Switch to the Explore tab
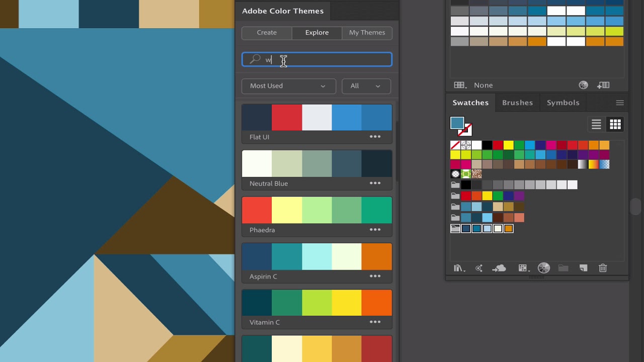This screenshot has width=644, height=362. pos(317,33)
